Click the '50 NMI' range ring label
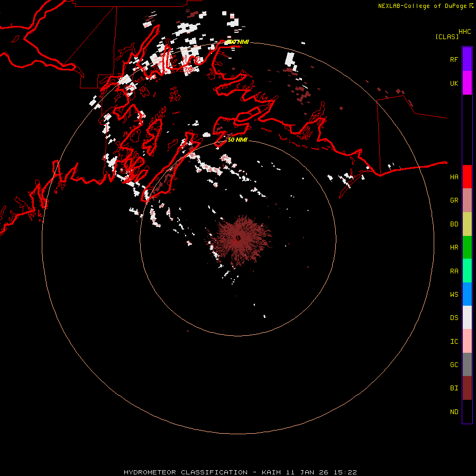 pos(237,140)
